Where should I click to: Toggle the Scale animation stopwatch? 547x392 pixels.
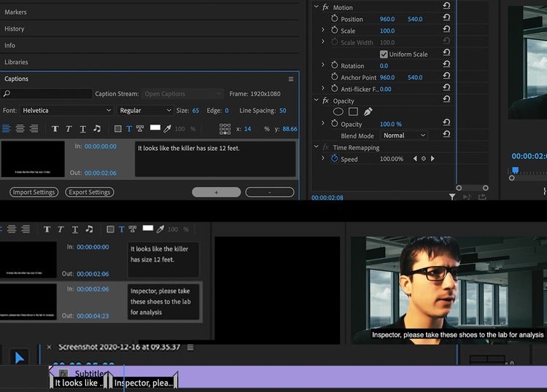click(x=335, y=31)
